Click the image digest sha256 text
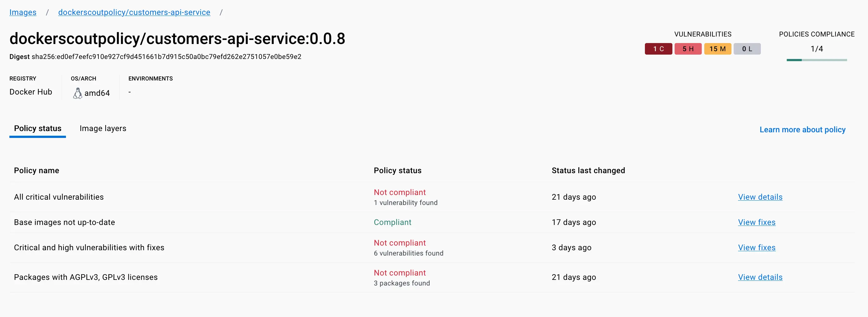Viewport: 868px width, 317px height. pos(166,57)
